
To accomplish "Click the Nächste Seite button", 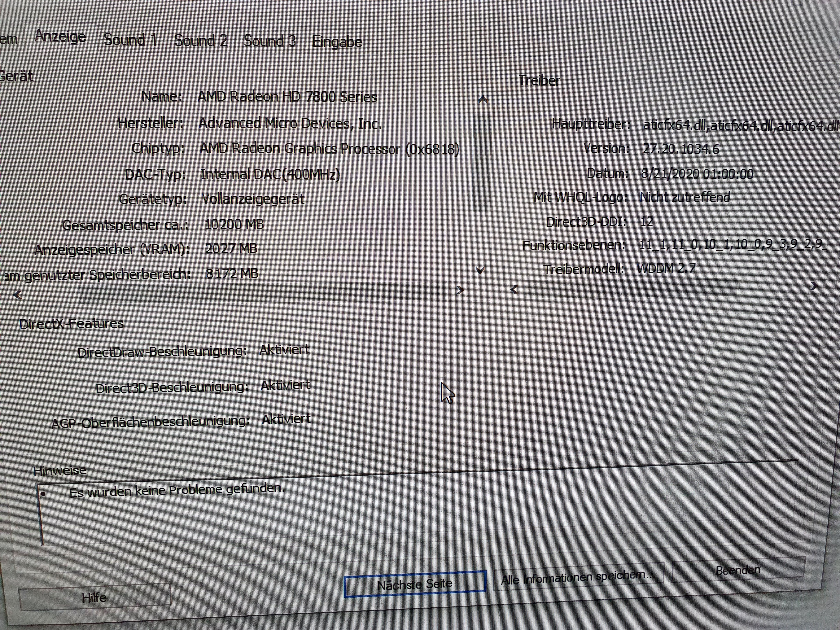I will point(415,584).
